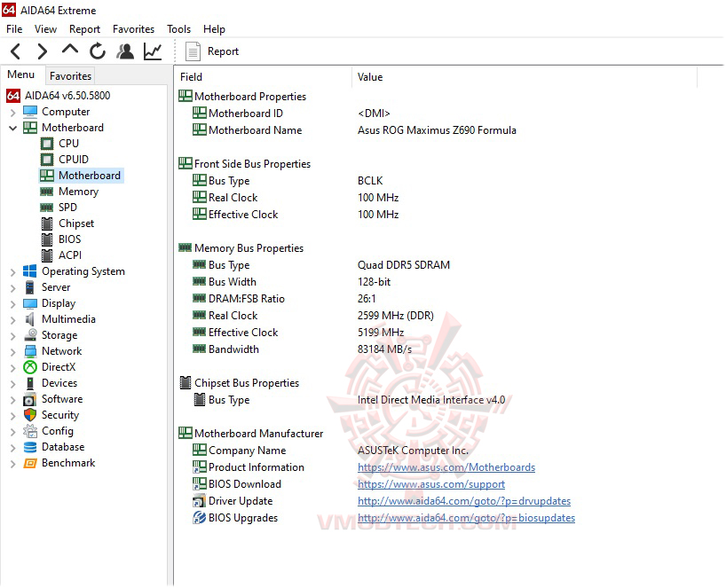
Task: Select the Company Name row
Action: 248,451
